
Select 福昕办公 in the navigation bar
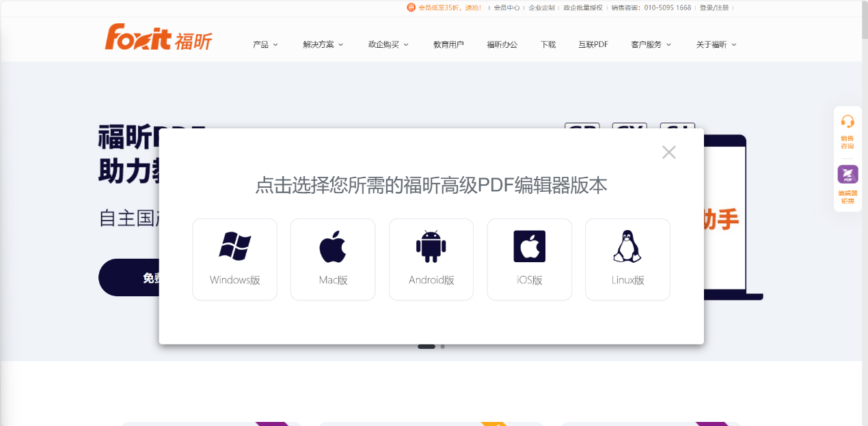(502, 44)
